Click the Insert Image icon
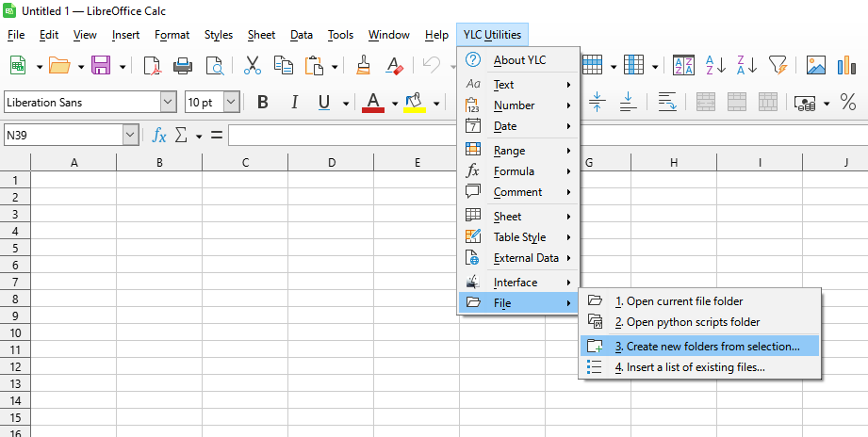The width and height of the screenshot is (868, 437). click(816, 65)
